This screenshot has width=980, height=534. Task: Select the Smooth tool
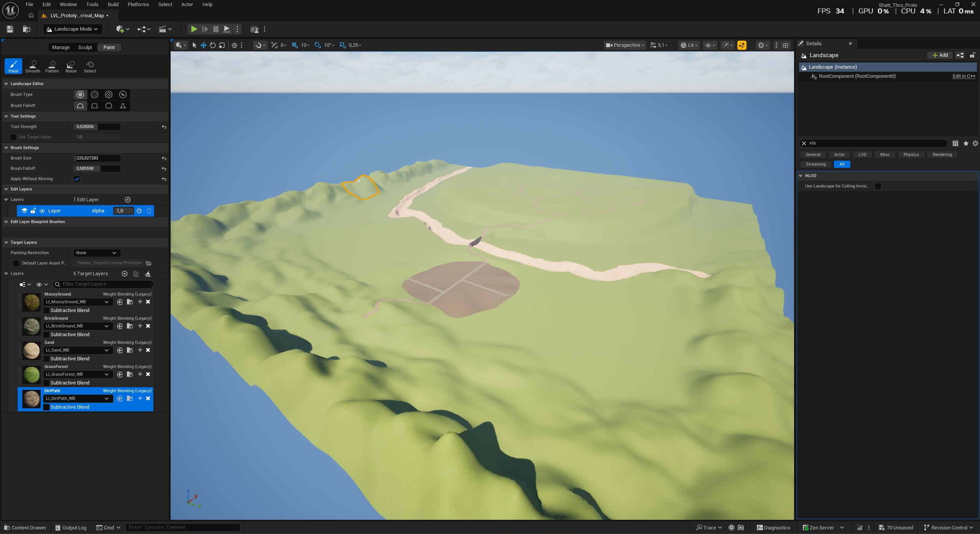pyautogui.click(x=33, y=66)
